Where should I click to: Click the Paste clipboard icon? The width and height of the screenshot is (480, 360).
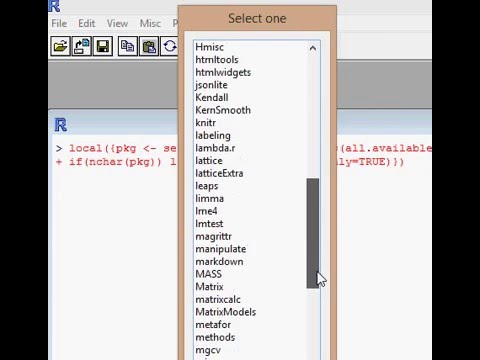(x=149, y=46)
